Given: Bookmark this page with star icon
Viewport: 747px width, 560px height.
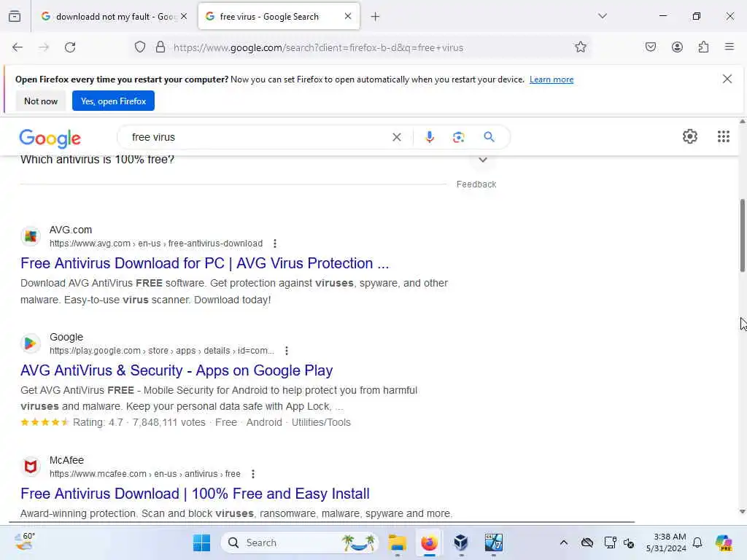Looking at the screenshot, I should click(580, 47).
